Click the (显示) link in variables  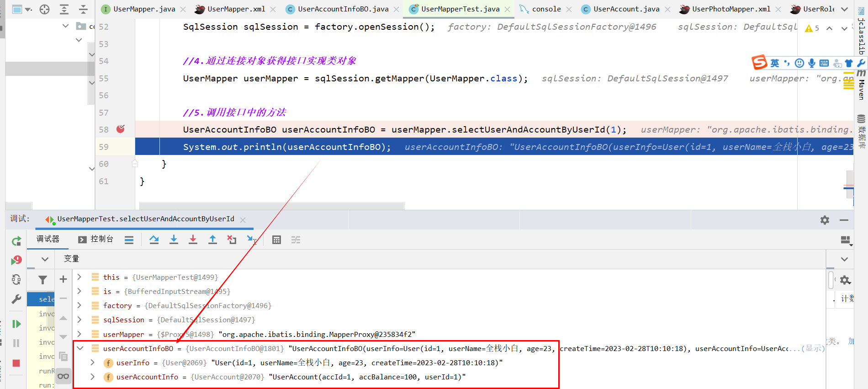[x=813, y=348]
